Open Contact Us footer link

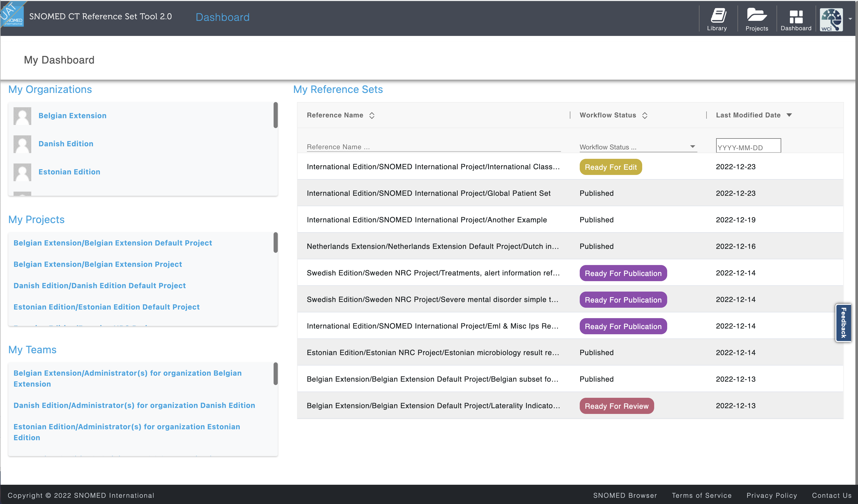point(831,495)
